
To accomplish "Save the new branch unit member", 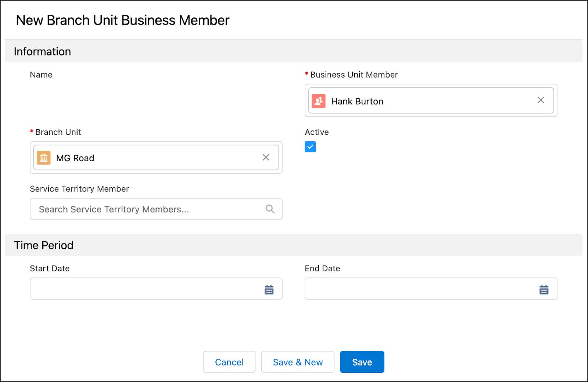I will (362, 362).
